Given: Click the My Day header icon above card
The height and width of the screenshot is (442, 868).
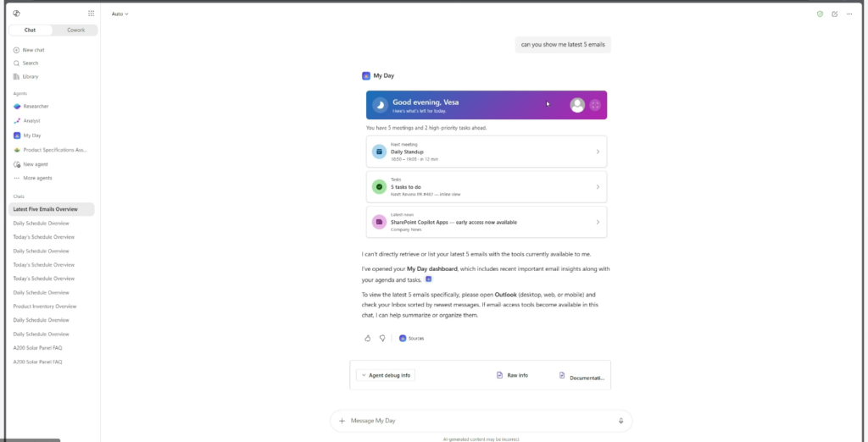Looking at the screenshot, I should coord(366,76).
